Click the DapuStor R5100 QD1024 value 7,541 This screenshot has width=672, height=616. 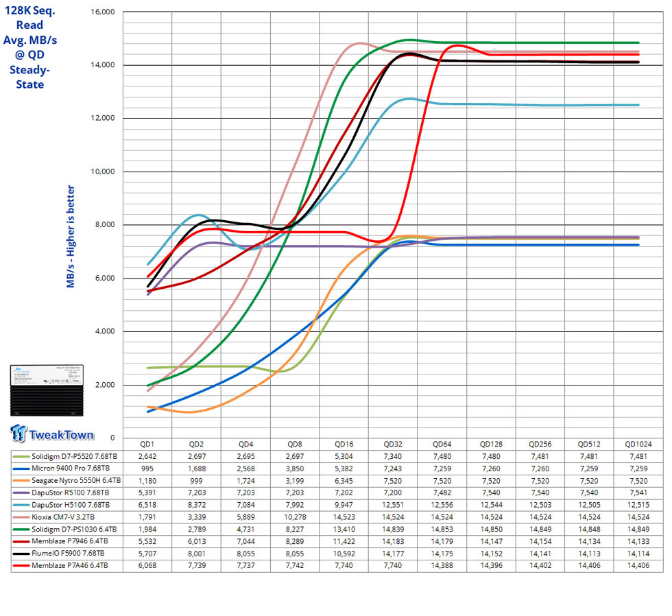pos(638,493)
